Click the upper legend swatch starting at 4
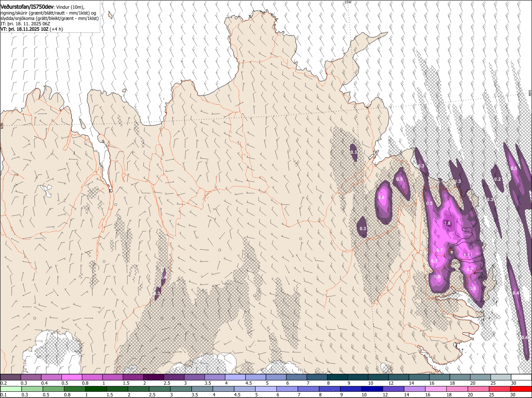The width and height of the screenshot is (532, 398). point(235,377)
